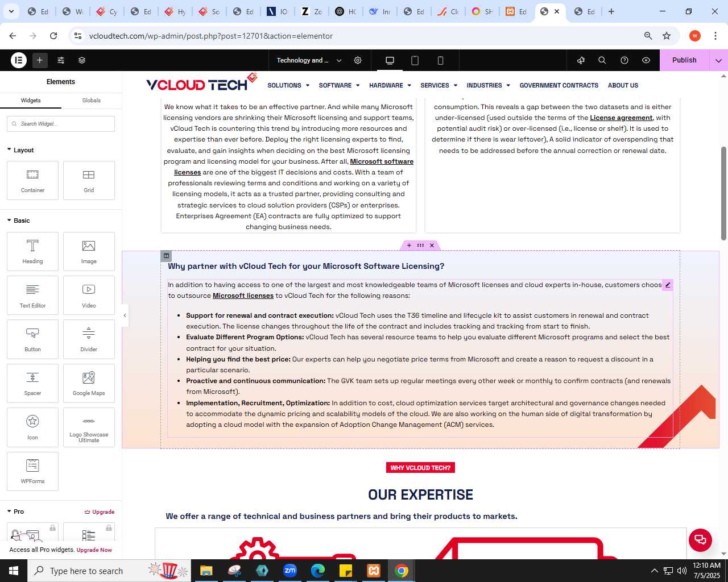Viewport: 728px width, 582px height.
Task: Toggle preview changes eye icon
Action: coord(646,60)
